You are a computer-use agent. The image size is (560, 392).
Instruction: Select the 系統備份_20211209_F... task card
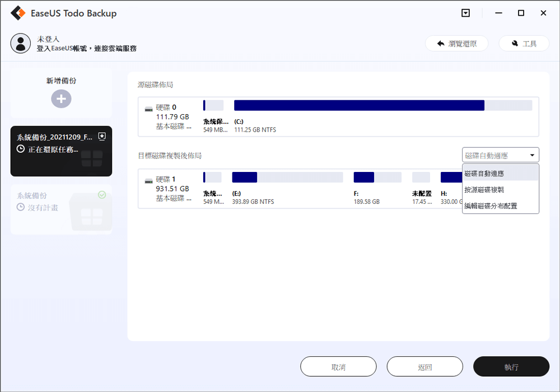pyautogui.click(x=61, y=151)
